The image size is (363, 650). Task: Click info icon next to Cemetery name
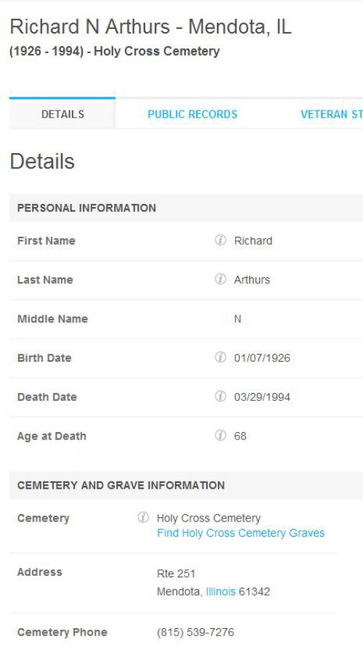143,517
